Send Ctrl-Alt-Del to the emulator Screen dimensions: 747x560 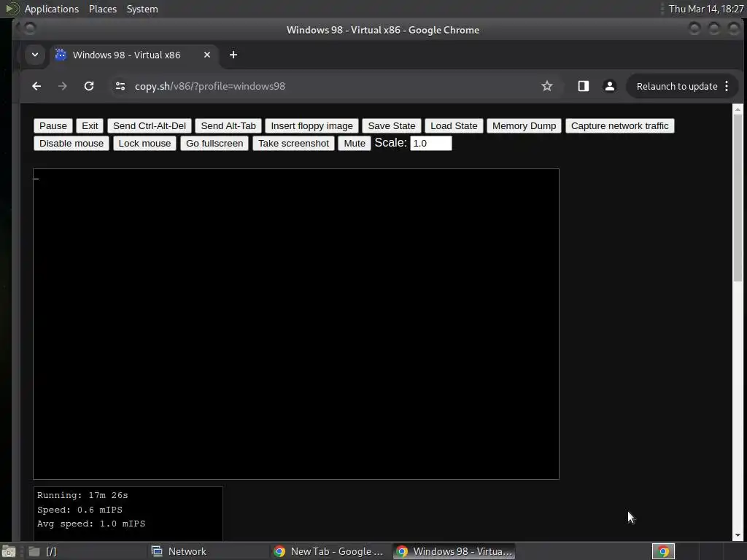[150, 125]
